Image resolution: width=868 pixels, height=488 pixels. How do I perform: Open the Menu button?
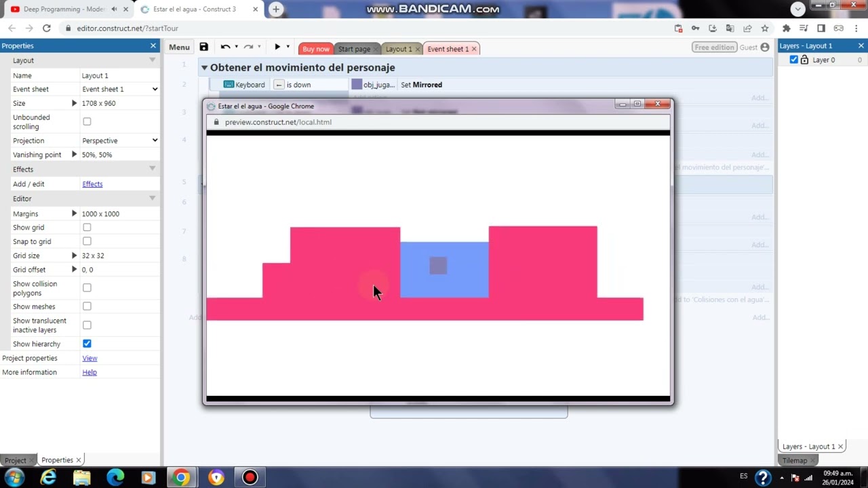pos(179,47)
